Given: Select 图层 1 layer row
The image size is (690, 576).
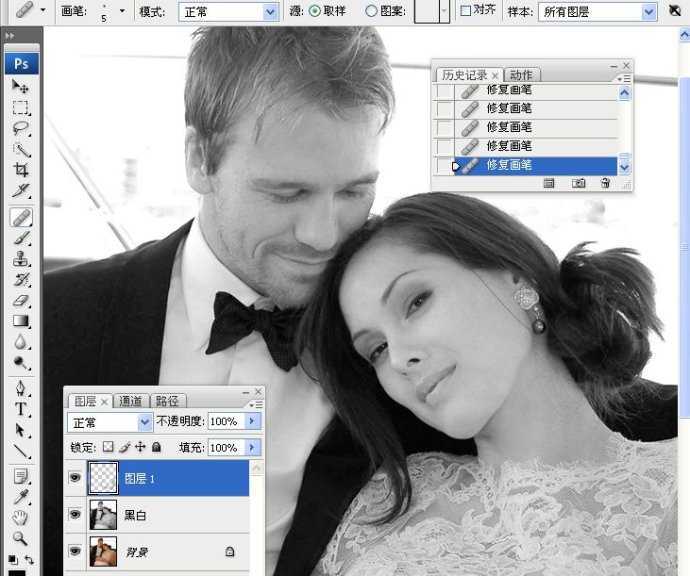Looking at the screenshot, I should (168, 478).
